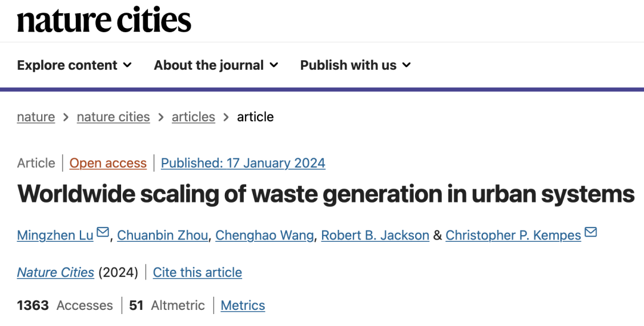Select author Chenghao Wang
644x326 pixels.
coord(264,235)
